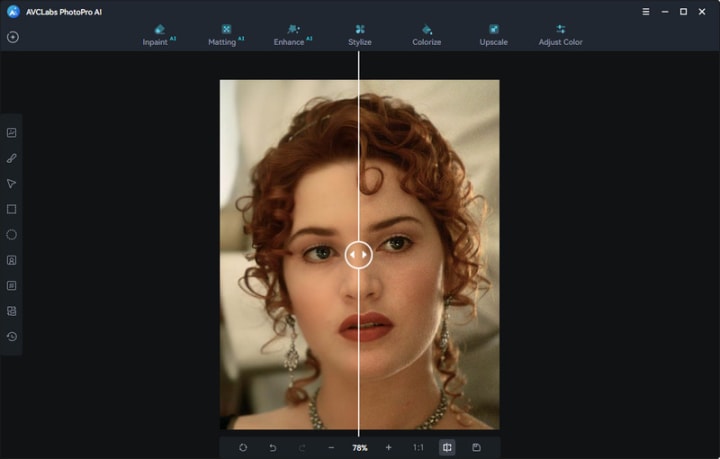Select the portrait selection tool
The width and height of the screenshot is (720, 459).
coord(11,260)
